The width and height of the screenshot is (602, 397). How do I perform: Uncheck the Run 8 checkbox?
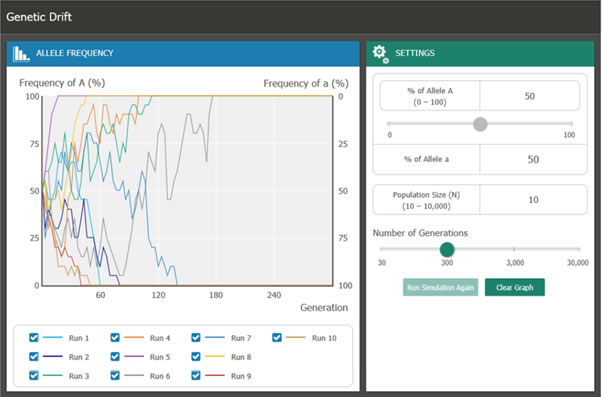196,357
